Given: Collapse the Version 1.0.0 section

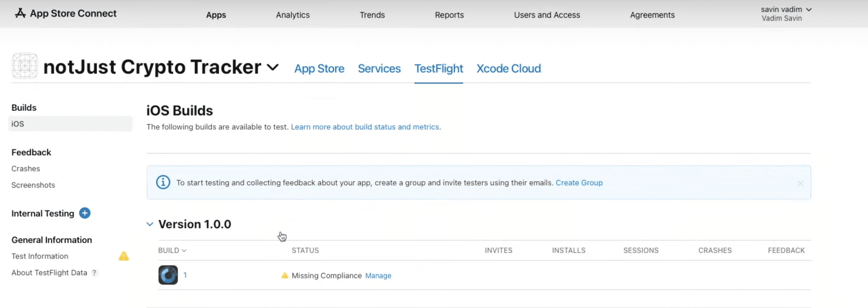Looking at the screenshot, I should coord(150,224).
